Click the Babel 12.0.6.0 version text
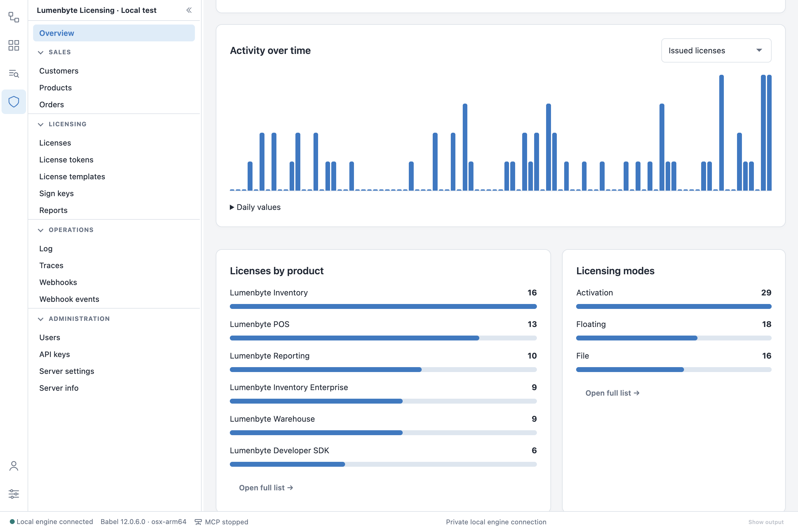 143,522
